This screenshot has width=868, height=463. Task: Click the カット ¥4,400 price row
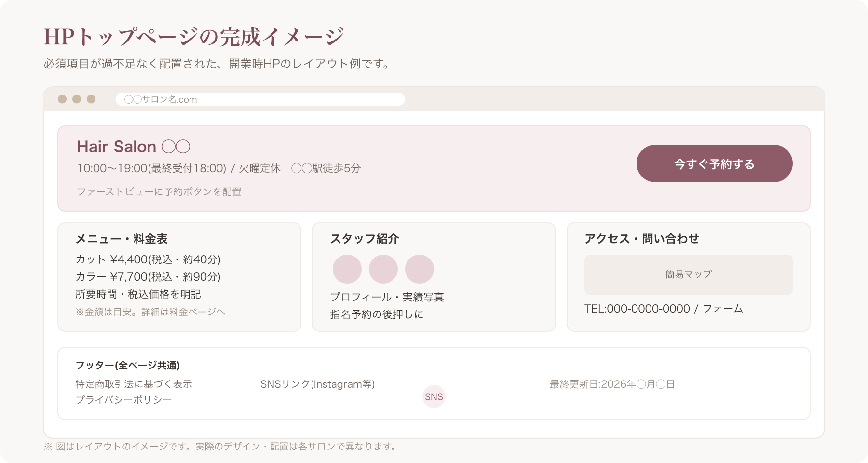tap(148, 259)
